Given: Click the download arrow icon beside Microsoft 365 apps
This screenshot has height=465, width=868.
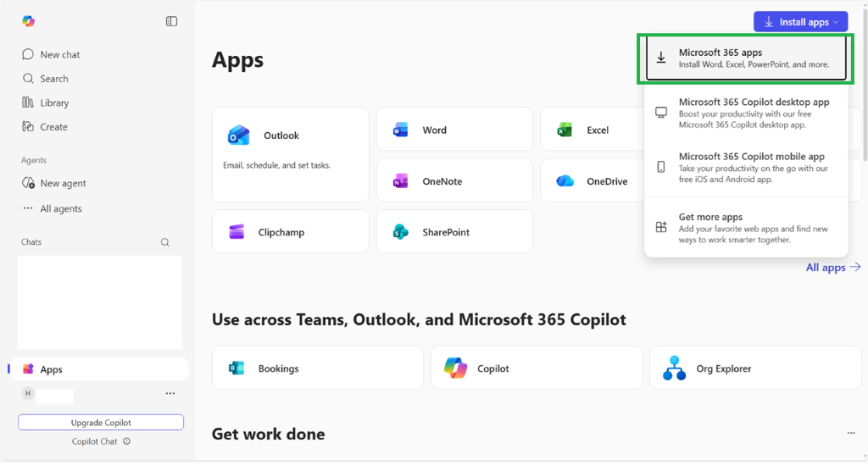Looking at the screenshot, I should [x=661, y=58].
